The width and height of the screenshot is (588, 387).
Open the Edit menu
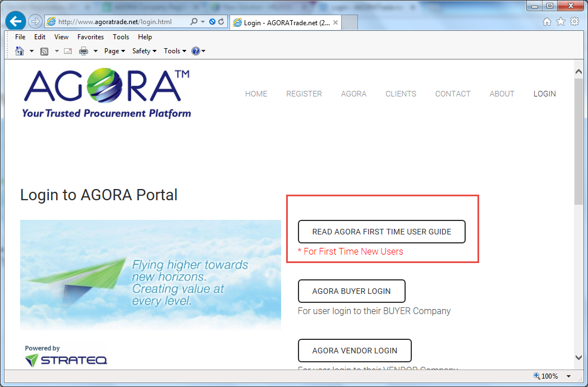click(40, 37)
